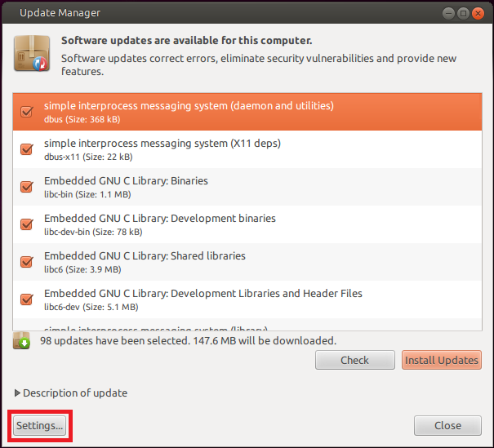This screenshot has height=448, width=494.
Task: Open the Settings... dialog
Action: 39,426
